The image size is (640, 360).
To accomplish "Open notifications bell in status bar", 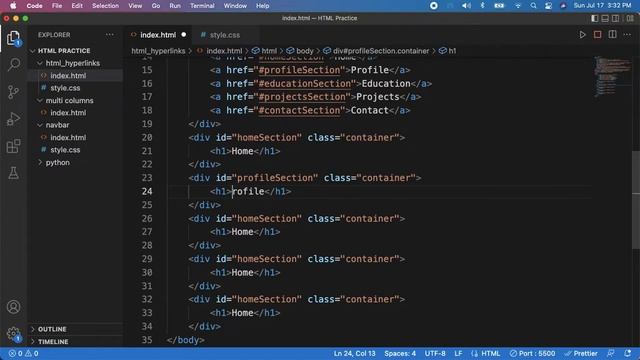I will point(627,353).
